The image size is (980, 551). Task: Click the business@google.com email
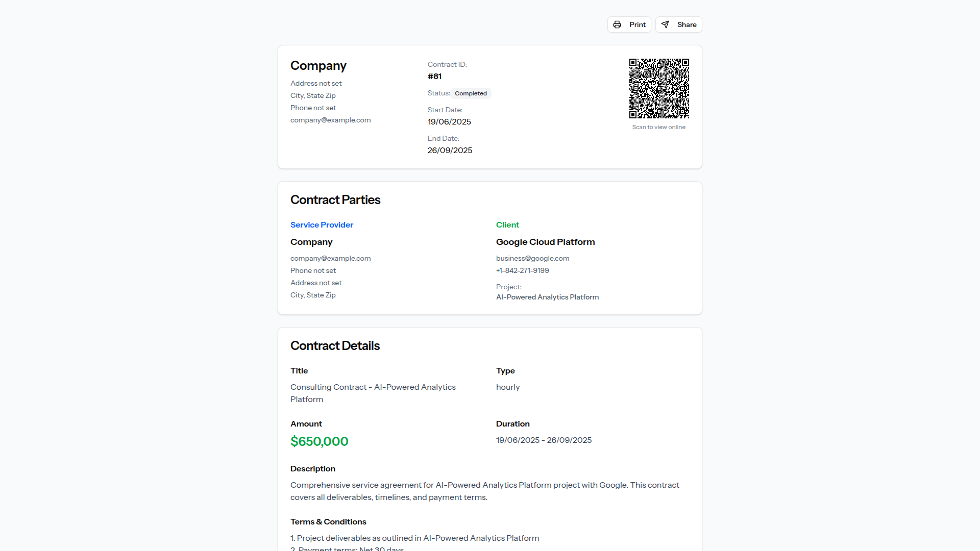532,258
